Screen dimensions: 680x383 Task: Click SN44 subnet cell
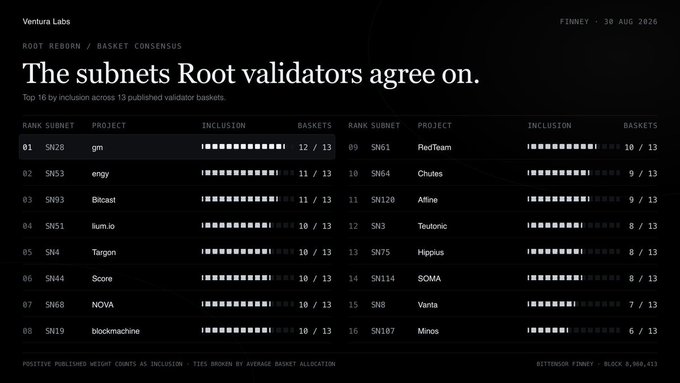coord(55,278)
